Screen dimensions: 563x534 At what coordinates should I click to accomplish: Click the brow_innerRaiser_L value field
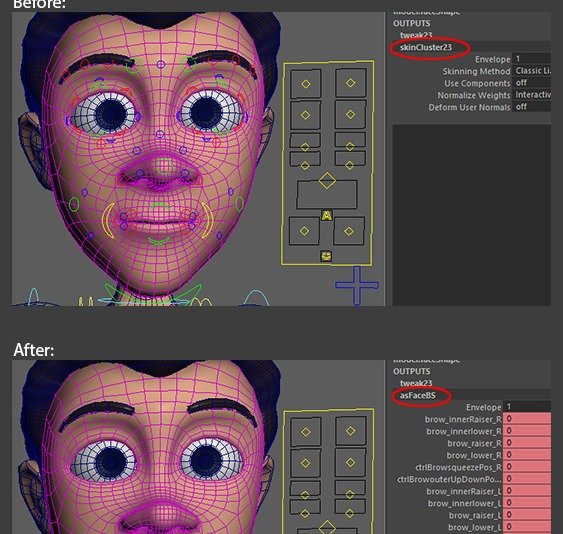[527, 491]
